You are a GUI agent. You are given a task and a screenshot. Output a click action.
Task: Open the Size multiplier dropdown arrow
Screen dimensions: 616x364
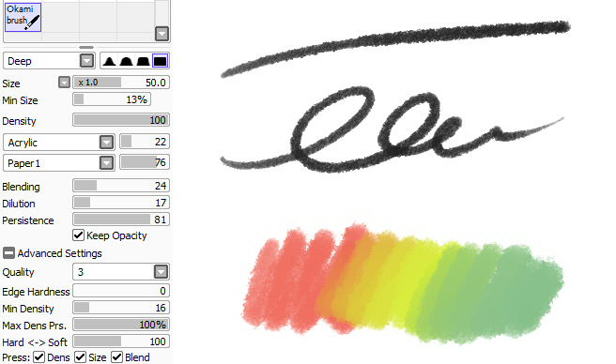(64, 83)
